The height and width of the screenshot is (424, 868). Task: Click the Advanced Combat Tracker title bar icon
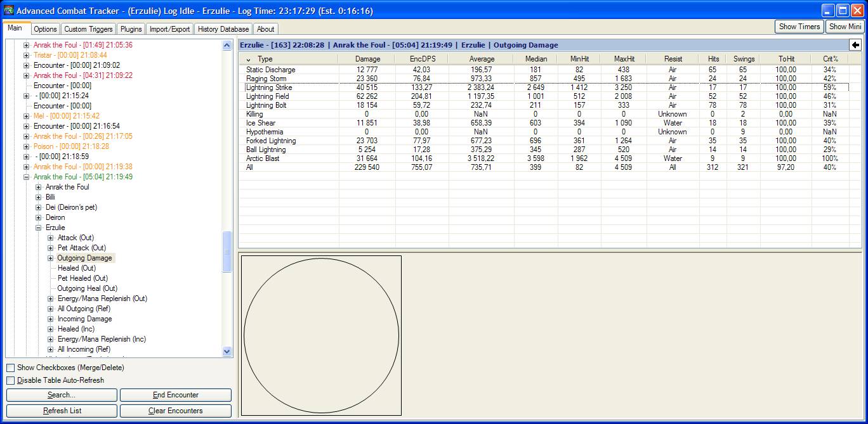click(9, 10)
